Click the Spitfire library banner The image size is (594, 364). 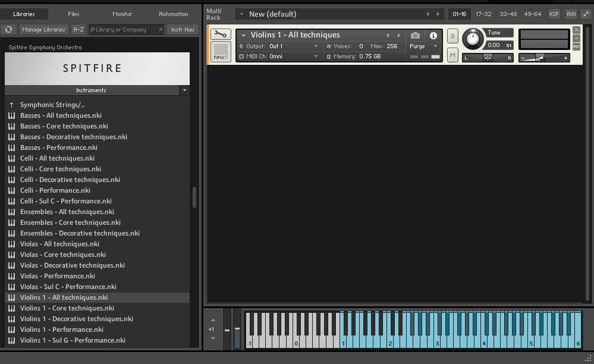pyautogui.click(x=97, y=68)
